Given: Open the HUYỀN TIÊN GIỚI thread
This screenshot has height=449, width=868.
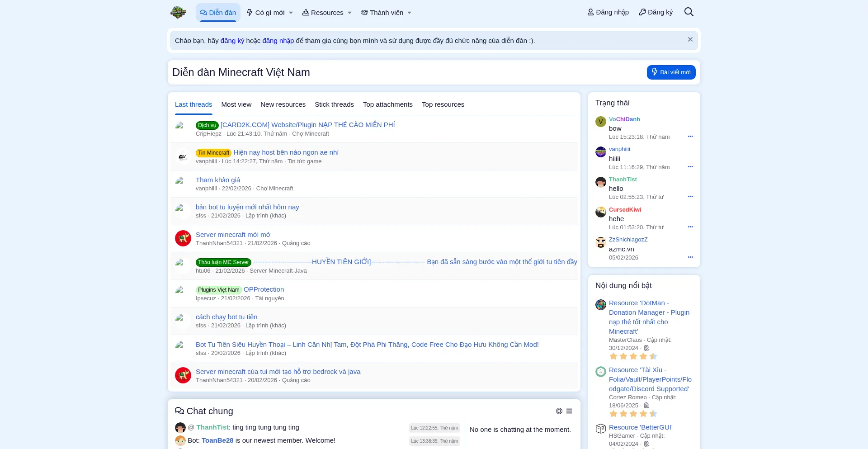Looking at the screenshot, I should click(415, 262).
